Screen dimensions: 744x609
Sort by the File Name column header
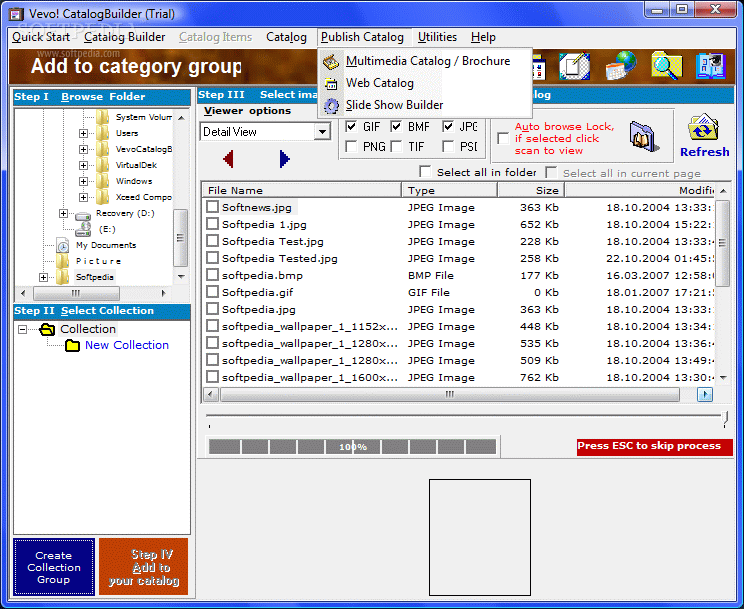click(302, 190)
